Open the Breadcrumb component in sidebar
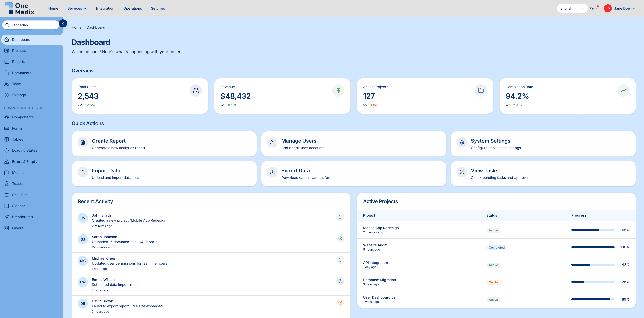 click(22, 217)
